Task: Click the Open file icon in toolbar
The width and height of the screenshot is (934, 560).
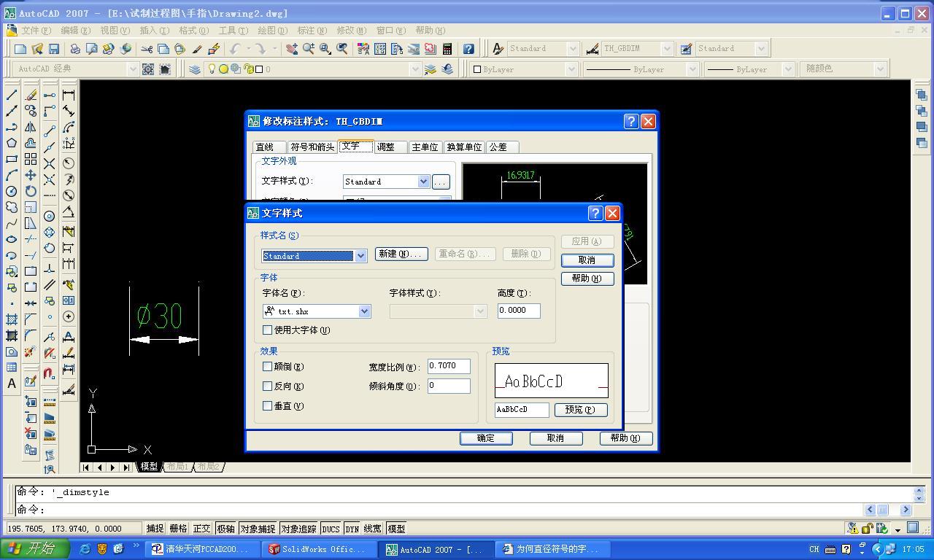Action: coord(37,49)
